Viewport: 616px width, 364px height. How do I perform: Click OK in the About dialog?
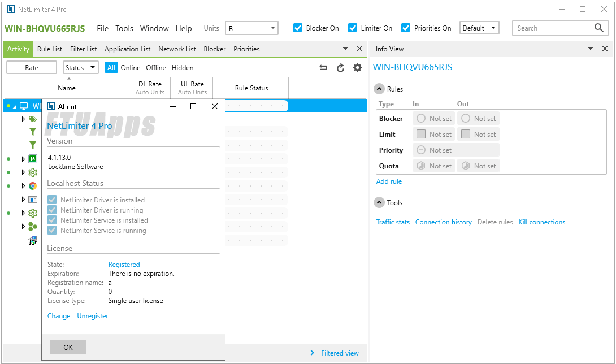68,347
